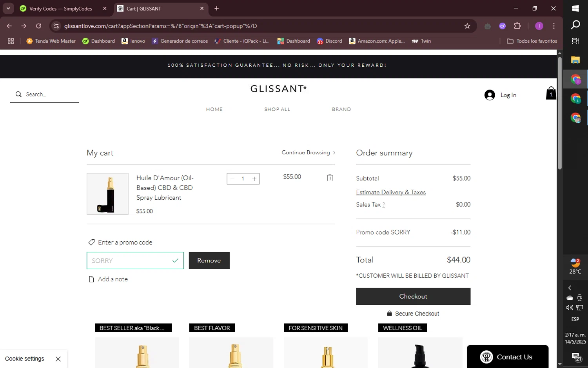Open the SHOP ALL menu item
Screen dimensions: 588x368
(x=277, y=109)
